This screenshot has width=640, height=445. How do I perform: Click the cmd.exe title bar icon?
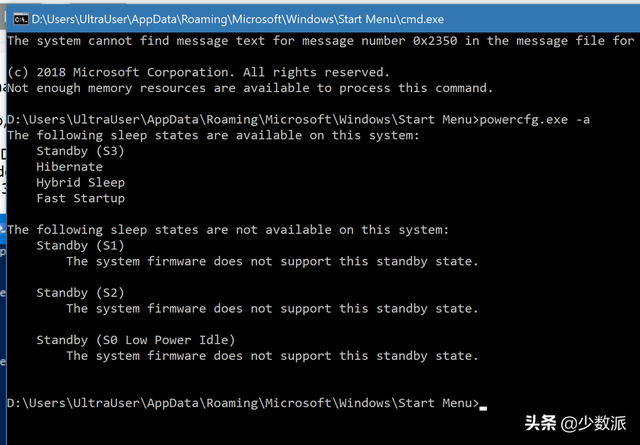click(x=18, y=18)
